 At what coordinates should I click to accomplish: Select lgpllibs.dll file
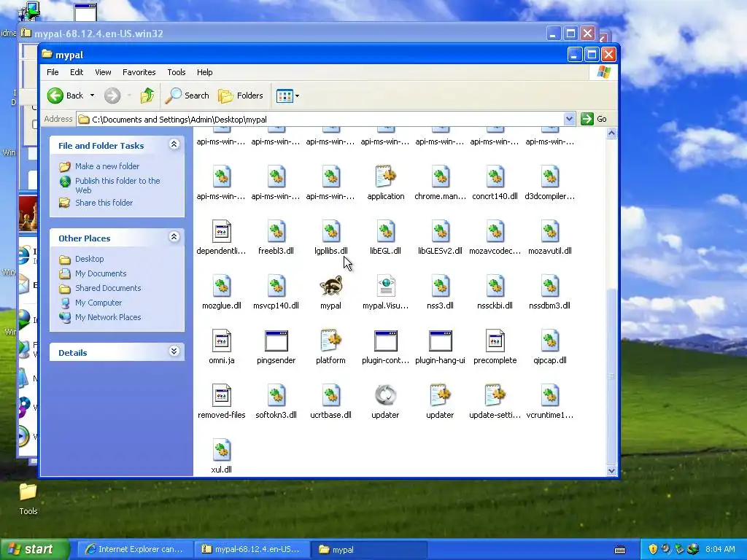pyautogui.click(x=330, y=231)
